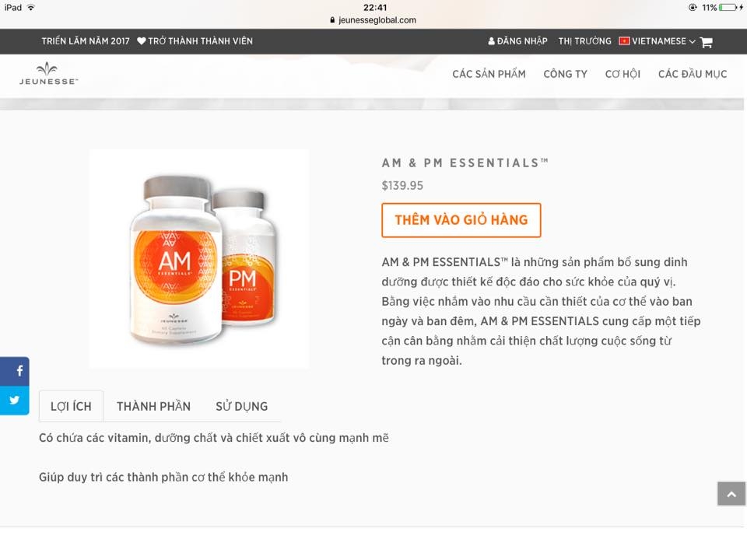Open the Các Đầu Mục menu
The image size is (747, 560).
pos(693,75)
